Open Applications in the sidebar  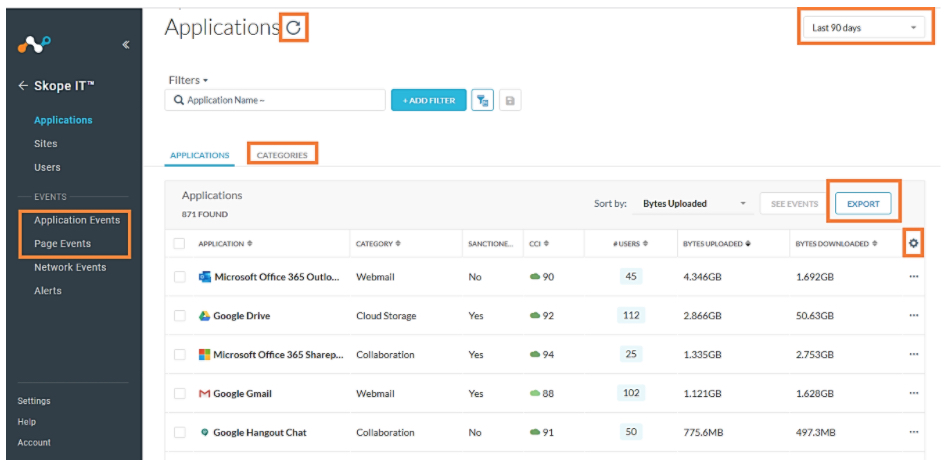[x=63, y=120]
